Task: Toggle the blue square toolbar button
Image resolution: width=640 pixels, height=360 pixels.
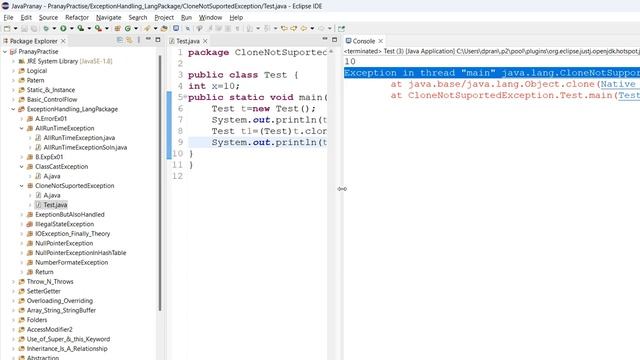Action: 176,29
